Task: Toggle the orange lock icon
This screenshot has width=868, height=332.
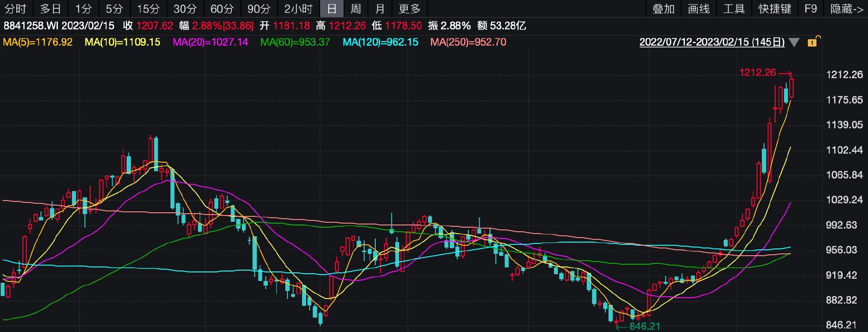Action: (x=812, y=42)
